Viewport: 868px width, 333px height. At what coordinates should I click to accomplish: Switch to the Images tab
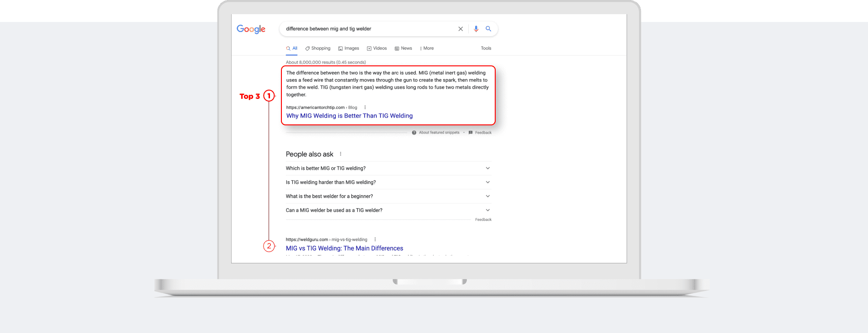349,48
